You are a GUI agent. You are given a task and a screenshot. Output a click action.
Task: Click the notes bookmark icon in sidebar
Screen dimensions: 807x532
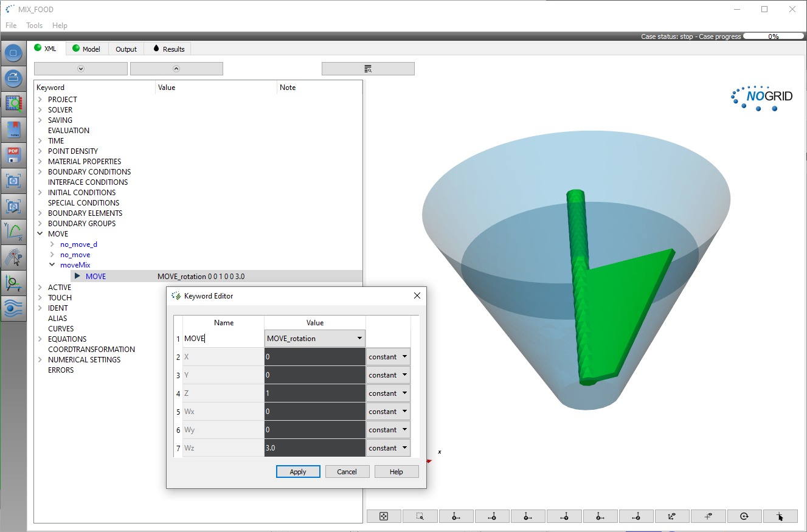[x=13, y=130]
